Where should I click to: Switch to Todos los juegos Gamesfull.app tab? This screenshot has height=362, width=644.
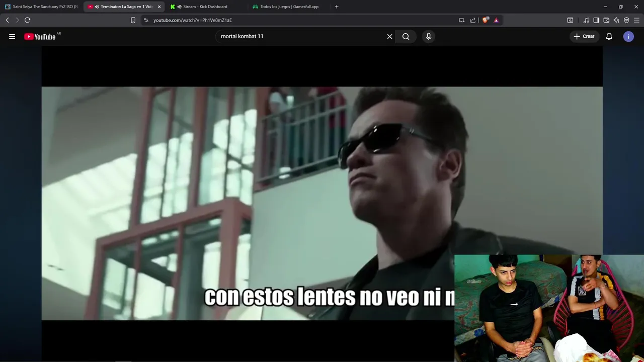(289, 7)
